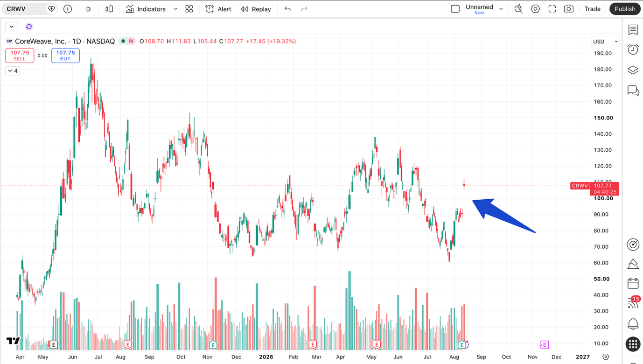The image size is (643, 364).
Task: Click the 2027 label on the time axis
Action: [583, 357]
